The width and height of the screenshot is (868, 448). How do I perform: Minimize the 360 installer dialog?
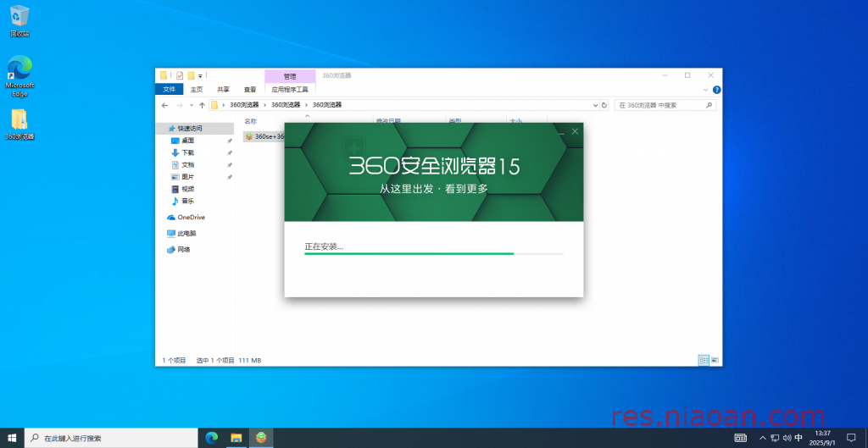point(562,131)
